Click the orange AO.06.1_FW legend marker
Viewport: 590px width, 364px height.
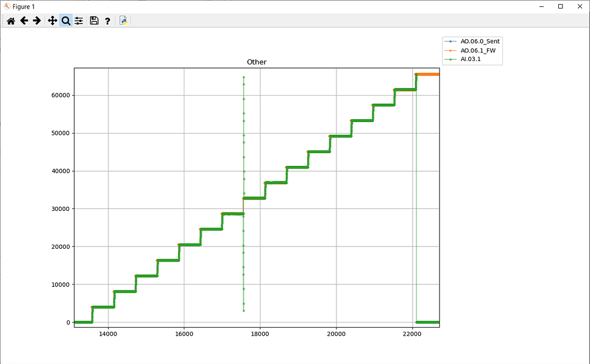click(x=451, y=50)
